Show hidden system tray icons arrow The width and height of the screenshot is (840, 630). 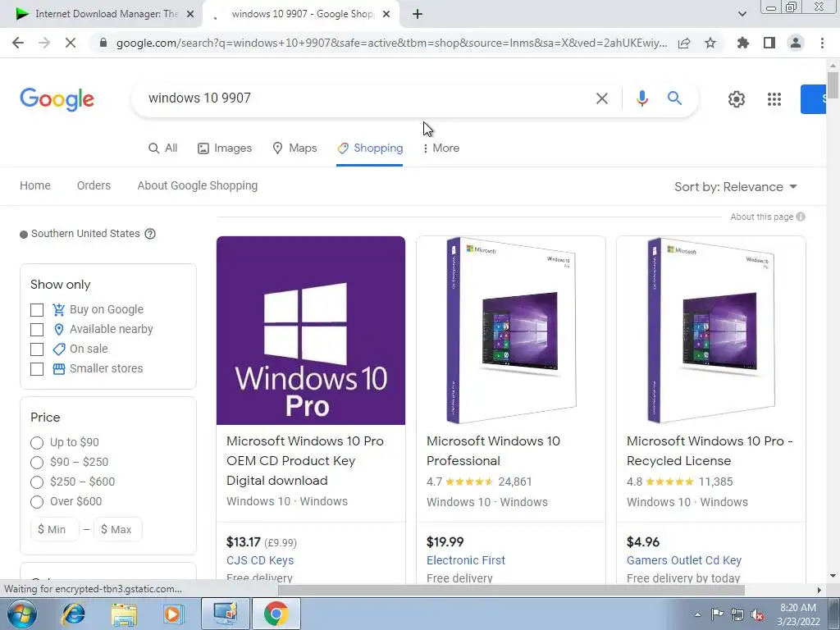697,615
